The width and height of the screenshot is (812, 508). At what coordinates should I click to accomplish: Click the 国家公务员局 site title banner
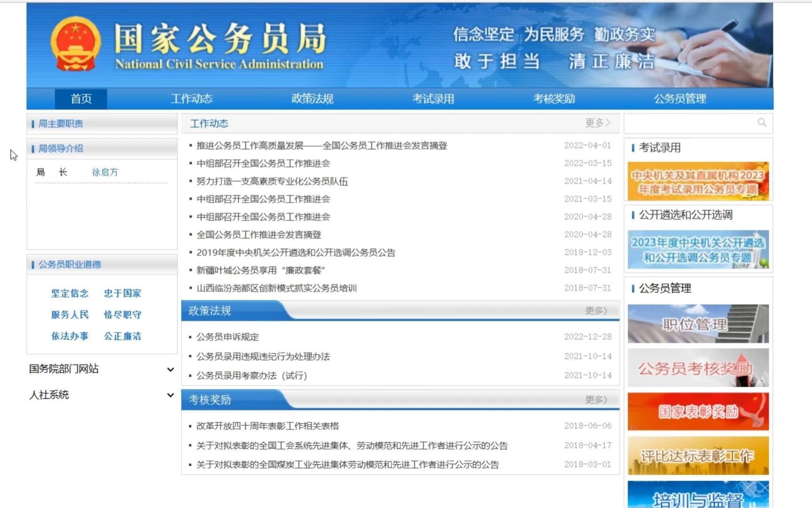(x=220, y=46)
